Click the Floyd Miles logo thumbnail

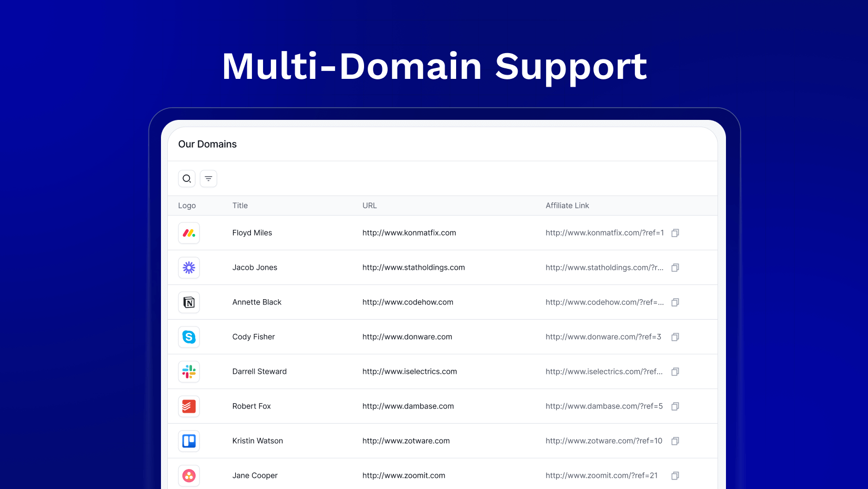pos(189,233)
